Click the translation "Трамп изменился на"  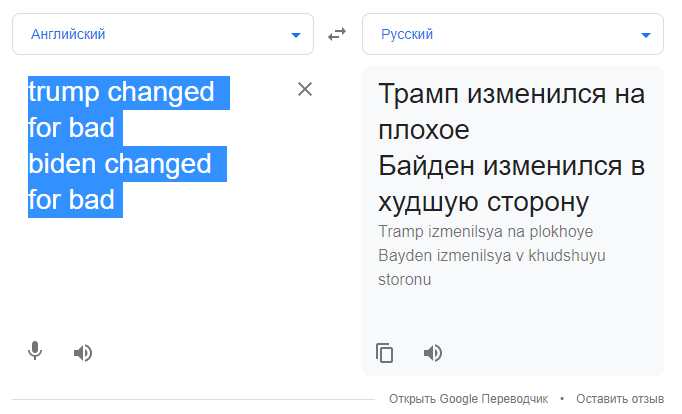tap(512, 95)
